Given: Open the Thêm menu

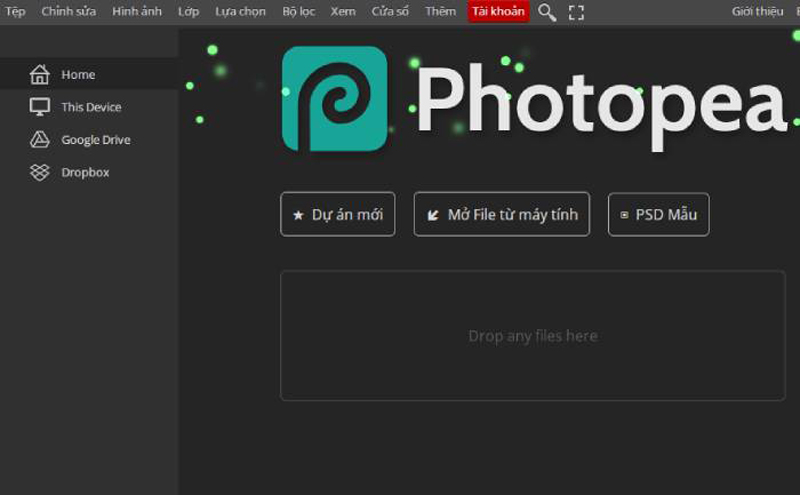Looking at the screenshot, I should [x=440, y=11].
